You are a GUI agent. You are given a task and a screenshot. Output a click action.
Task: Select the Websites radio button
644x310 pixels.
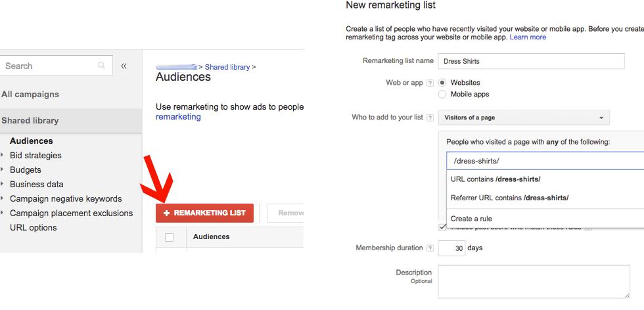442,83
